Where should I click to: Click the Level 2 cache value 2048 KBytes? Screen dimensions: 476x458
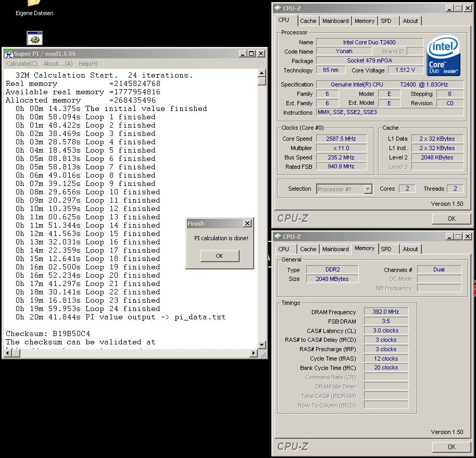click(x=437, y=157)
